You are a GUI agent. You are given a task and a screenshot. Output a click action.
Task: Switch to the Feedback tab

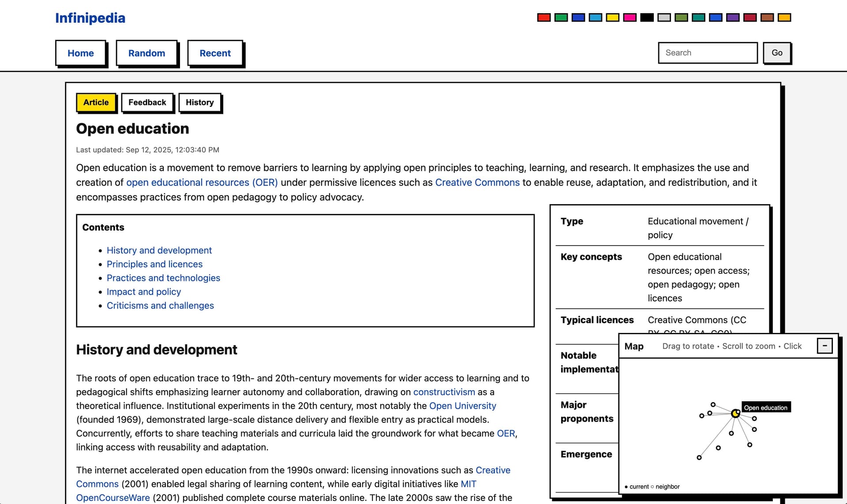147,102
